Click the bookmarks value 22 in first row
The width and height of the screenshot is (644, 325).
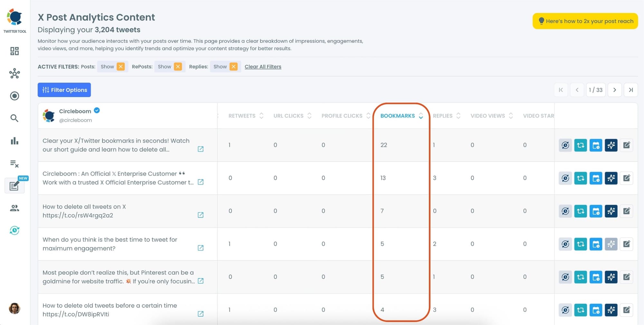[384, 145]
